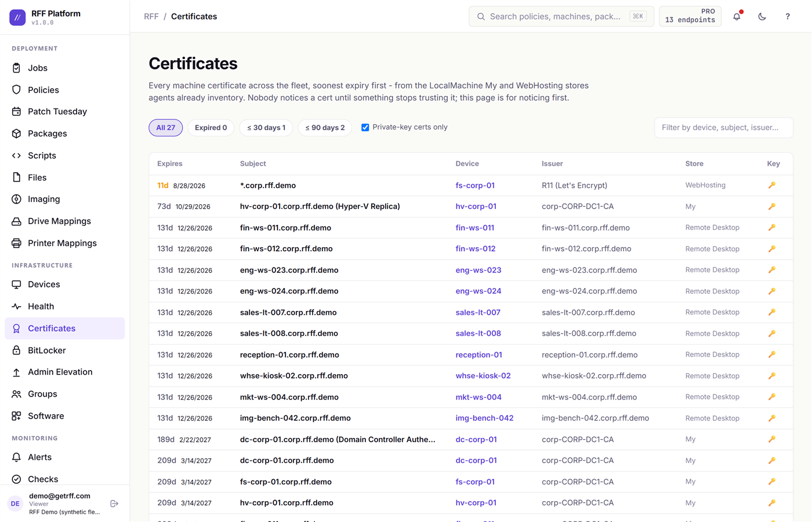Open the help question mark
Viewport: 812px width, 522px height.
(788, 17)
